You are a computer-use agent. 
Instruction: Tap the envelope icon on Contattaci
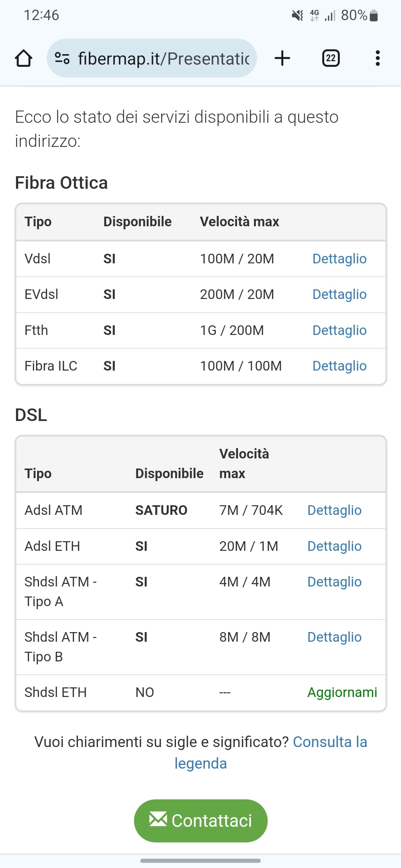click(158, 819)
